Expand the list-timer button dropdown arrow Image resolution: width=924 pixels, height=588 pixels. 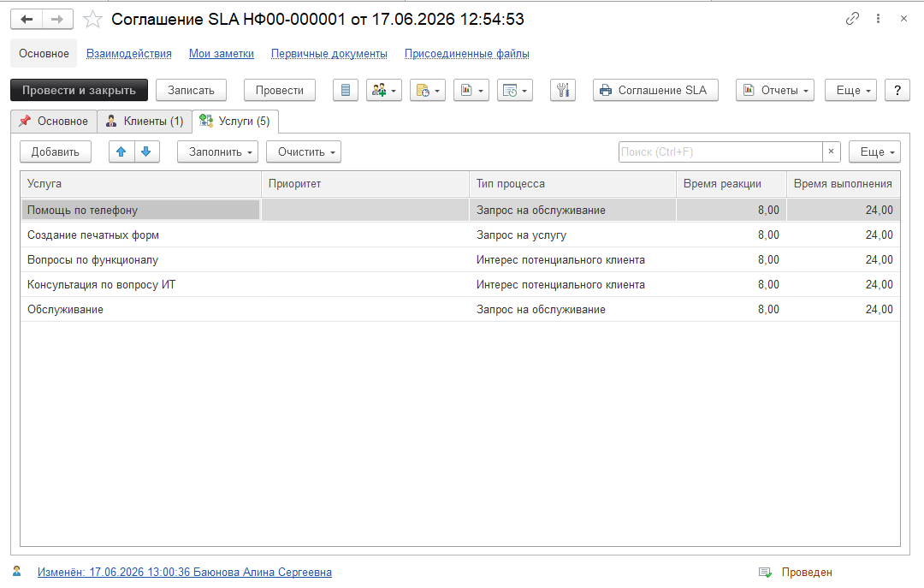click(x=524, y=91)
